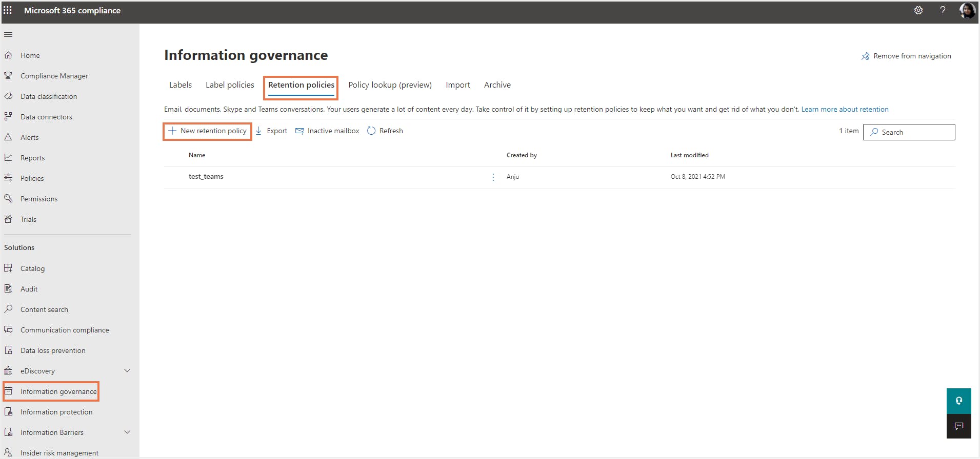980x459 pixels.
Task: Export the retention policies list
Action: click(271, 131)
